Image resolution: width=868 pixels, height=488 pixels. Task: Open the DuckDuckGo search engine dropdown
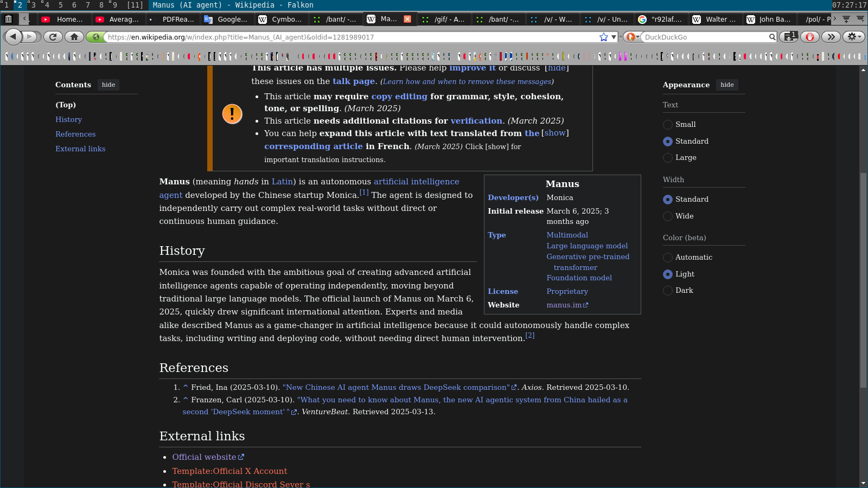[x=633, y=37]
